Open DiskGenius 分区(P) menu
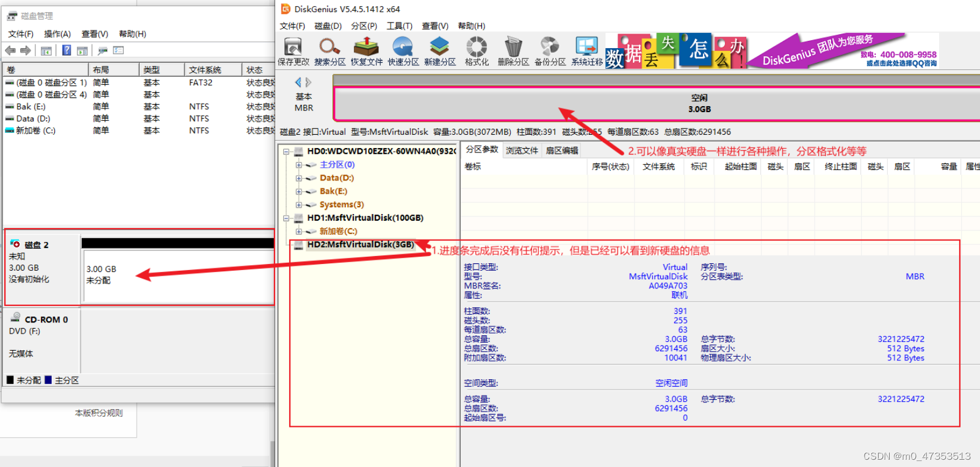Screen dimensions: 980x467 coord(364,26)
